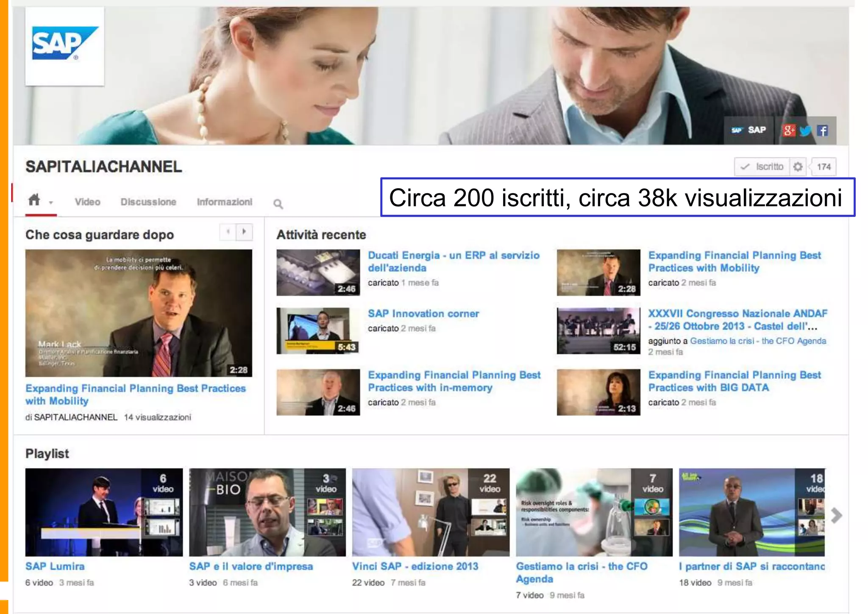Play the Ducati Energia video thumbnail

(318, 272)
